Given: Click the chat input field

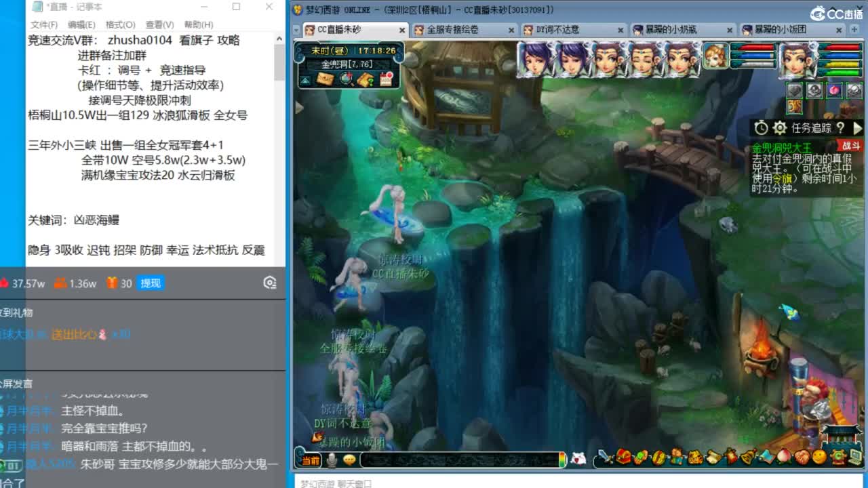Looking at the screenshot, I should (461, 460).
